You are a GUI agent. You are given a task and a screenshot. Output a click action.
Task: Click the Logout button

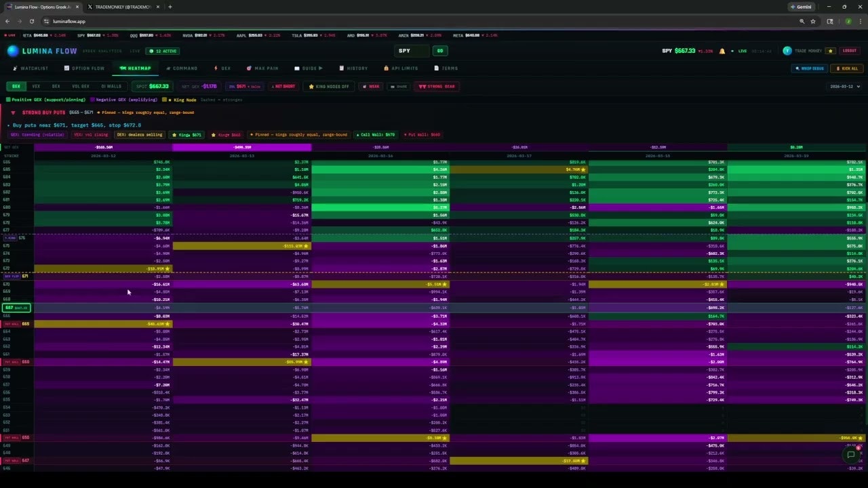point(849,51)
